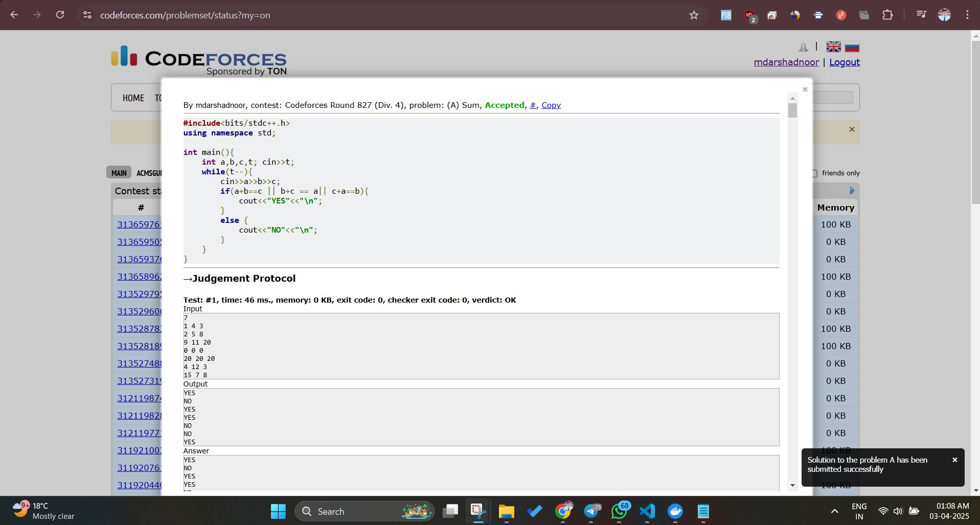The image size is (980, 525).
Task: Close the source code popup window
Action: point(805,90)
